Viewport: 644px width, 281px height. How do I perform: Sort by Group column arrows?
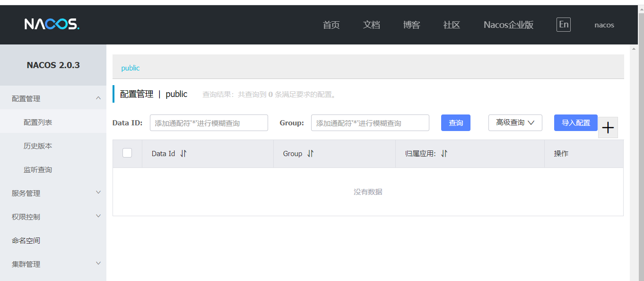coord(310,153)
